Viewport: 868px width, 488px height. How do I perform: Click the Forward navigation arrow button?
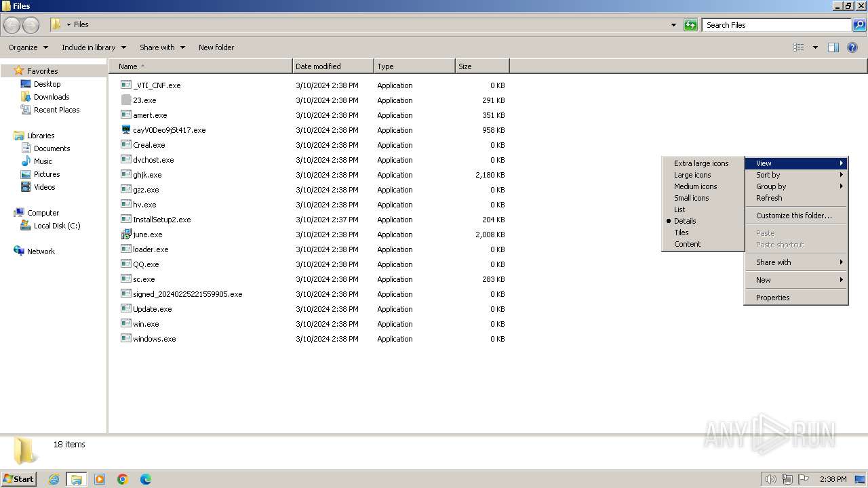[x=31, y=25]
